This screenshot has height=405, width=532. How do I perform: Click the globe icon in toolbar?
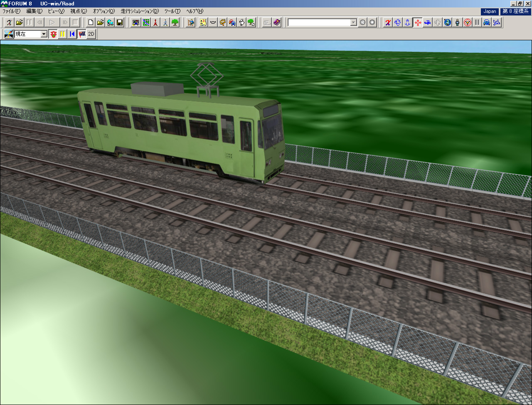(448, 22)
